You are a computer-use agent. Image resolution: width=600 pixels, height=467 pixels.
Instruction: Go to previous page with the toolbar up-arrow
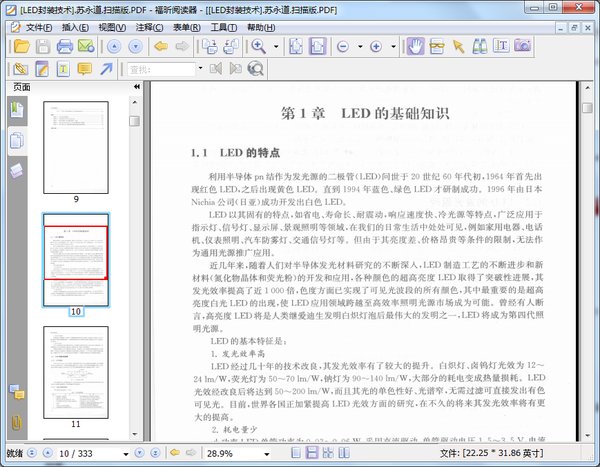click(114, 47)
